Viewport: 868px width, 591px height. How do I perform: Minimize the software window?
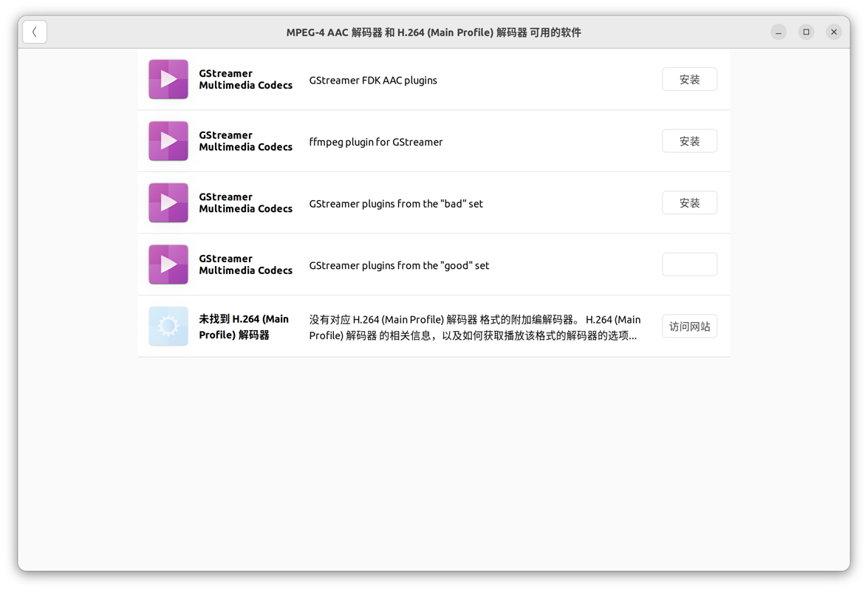tap(779, 32)
